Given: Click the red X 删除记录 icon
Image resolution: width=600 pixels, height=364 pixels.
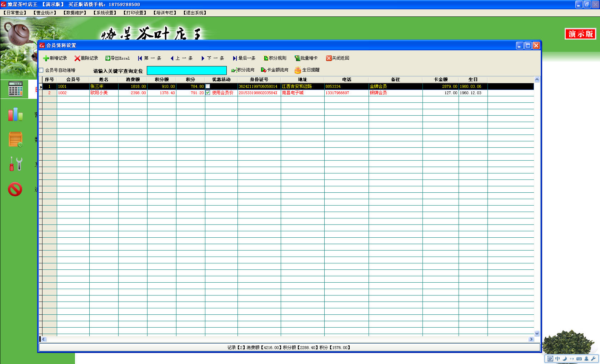Looking at the screenshot, I should [x=77, y=58].
